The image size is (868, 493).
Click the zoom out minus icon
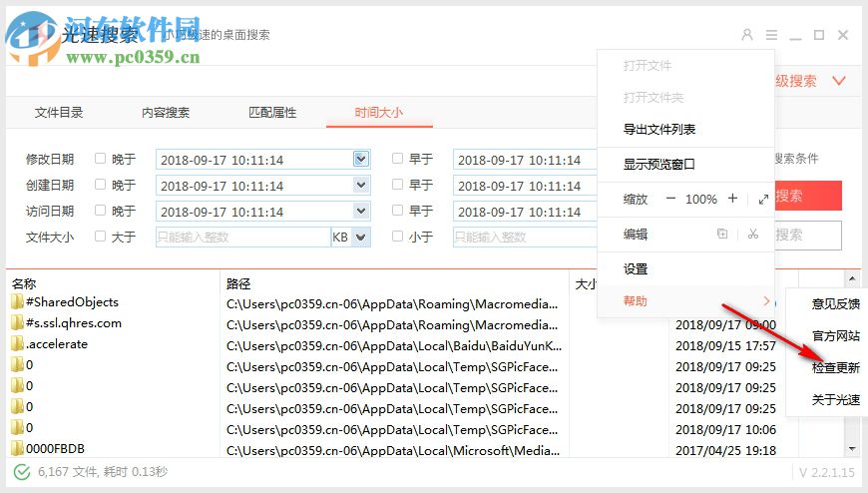pos(670,199)
